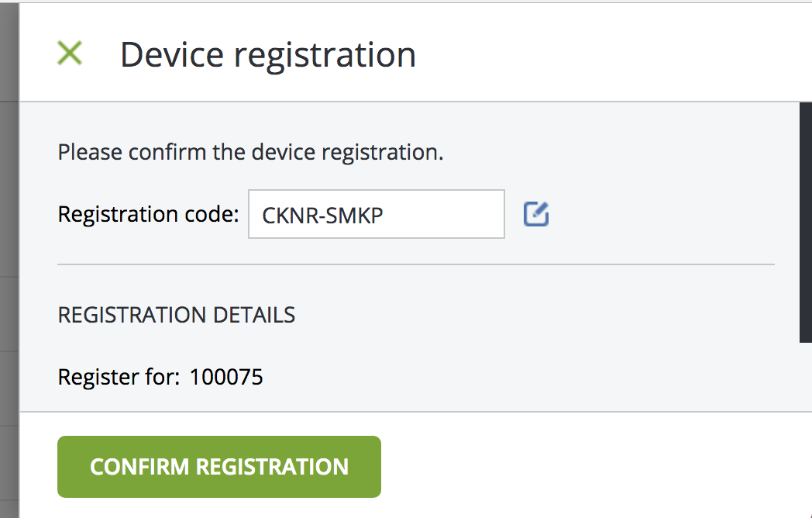Click the green X icon
The width and height of the screenshot is (812, 518).
(x=70, y=54)
